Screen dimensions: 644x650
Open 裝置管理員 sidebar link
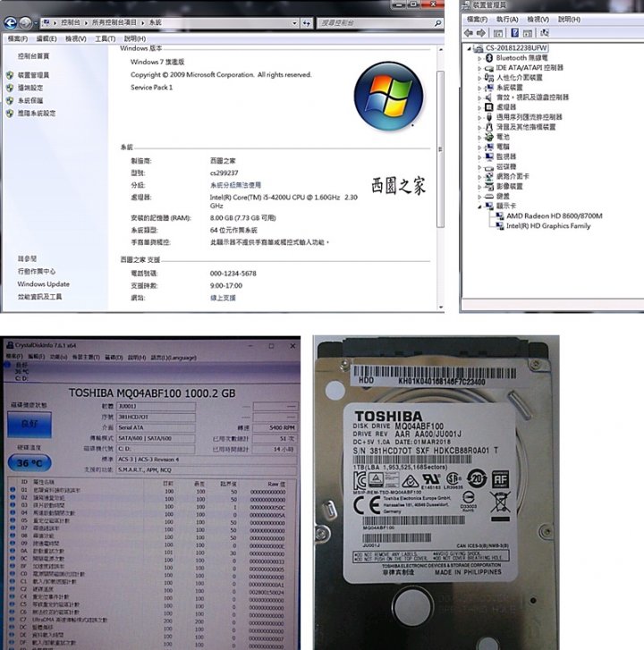point(33,75)
